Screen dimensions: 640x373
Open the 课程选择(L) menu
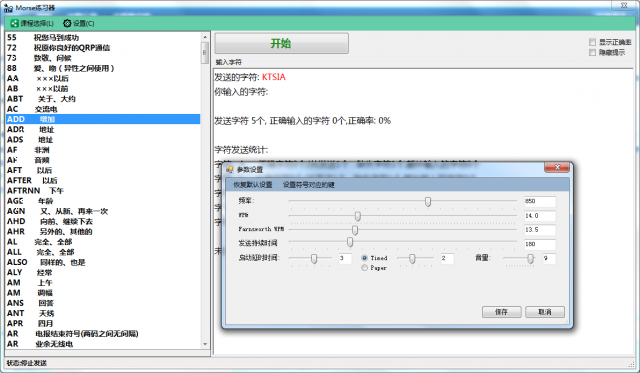(32, 23)
